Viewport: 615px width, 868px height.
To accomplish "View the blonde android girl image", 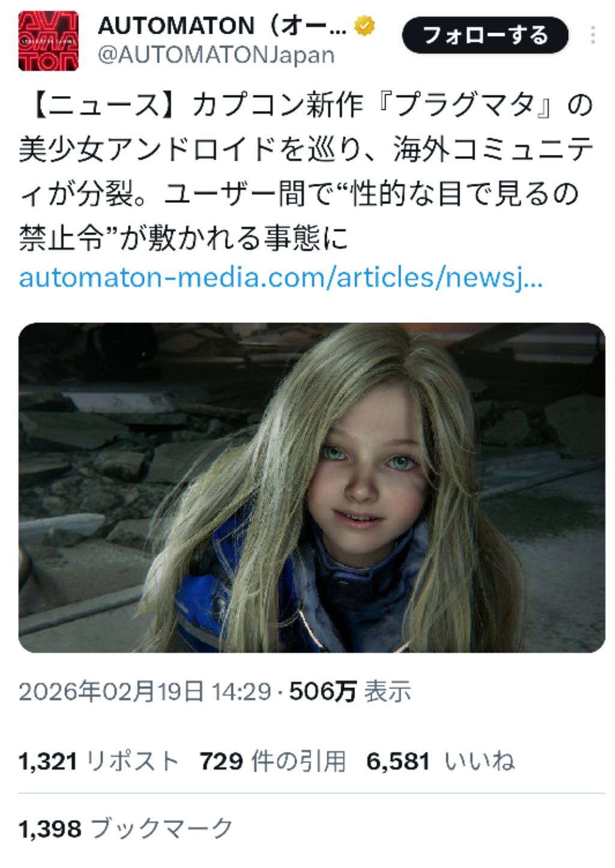I will tap(312, 487).
